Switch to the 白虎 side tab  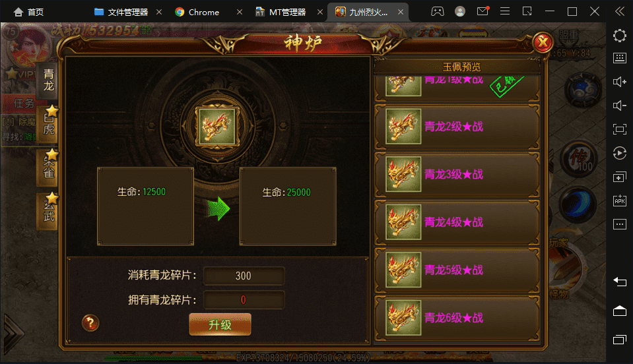coord(48,124)
